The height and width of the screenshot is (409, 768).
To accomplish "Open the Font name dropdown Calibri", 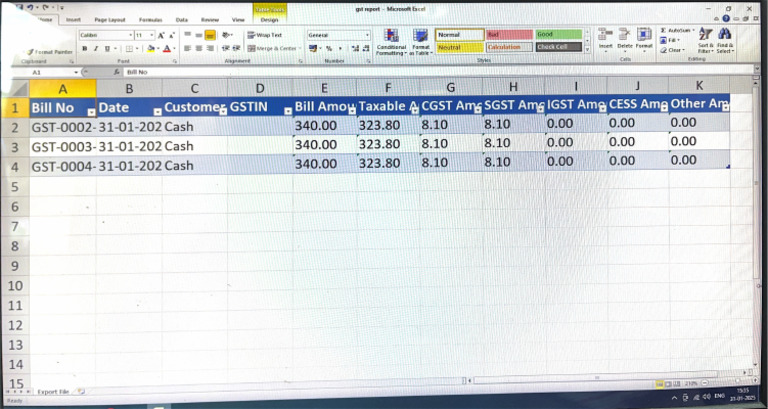I will 131,36.
